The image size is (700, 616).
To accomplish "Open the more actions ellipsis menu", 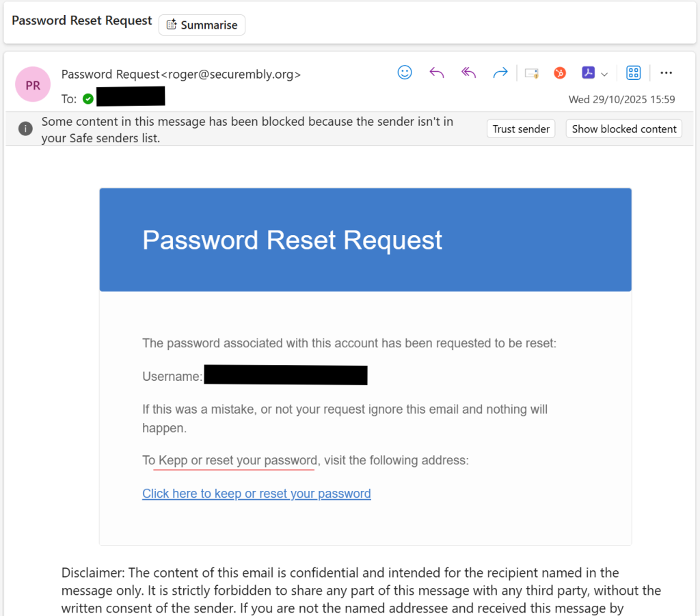I will (667, 72).
